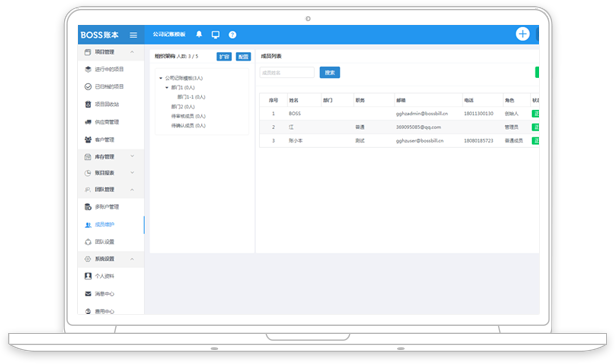The image size is (615, 364).
Task: Click the white plus add button
Action: 522,34
